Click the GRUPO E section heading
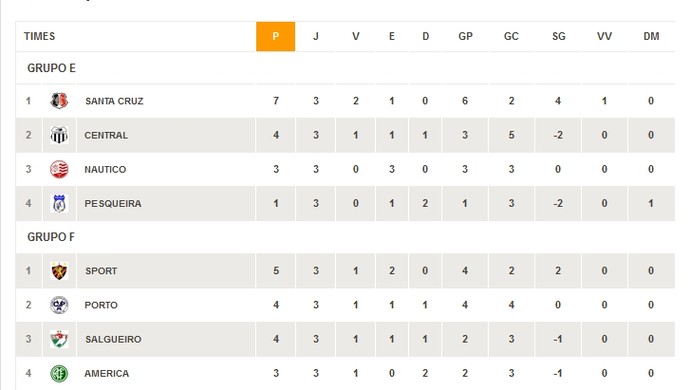The height and width of the screenshot is (390, 690). pyautogui.click(x=51, y=68)
